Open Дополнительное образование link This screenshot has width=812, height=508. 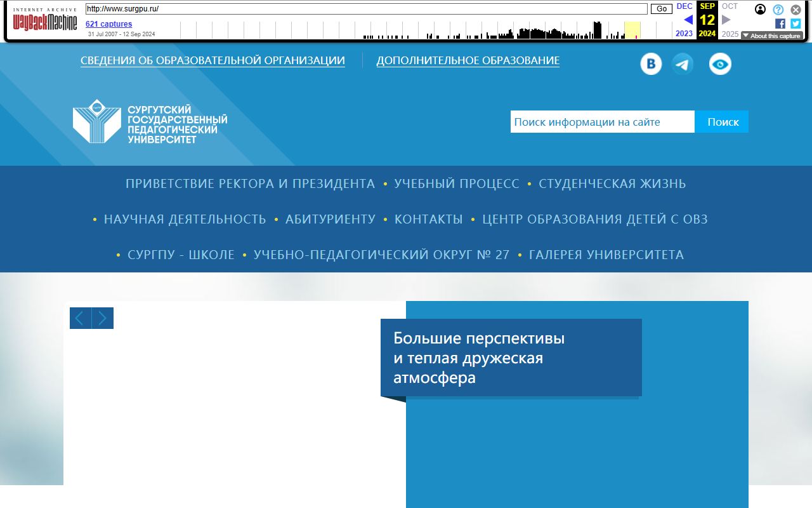click(x=468, y=61)
